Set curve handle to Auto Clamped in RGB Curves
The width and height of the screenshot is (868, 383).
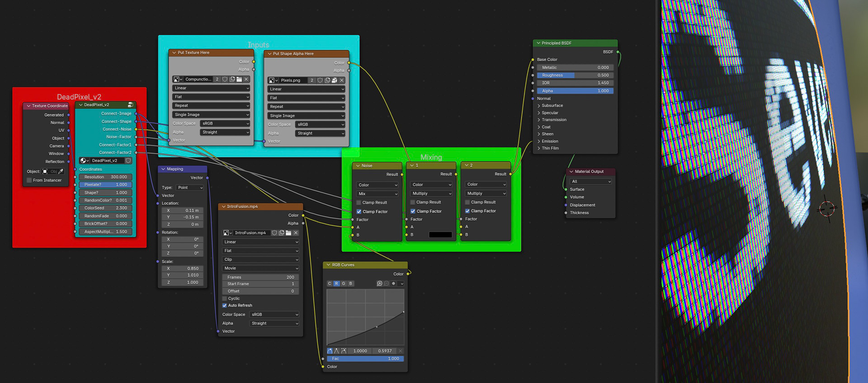[344, 351]
